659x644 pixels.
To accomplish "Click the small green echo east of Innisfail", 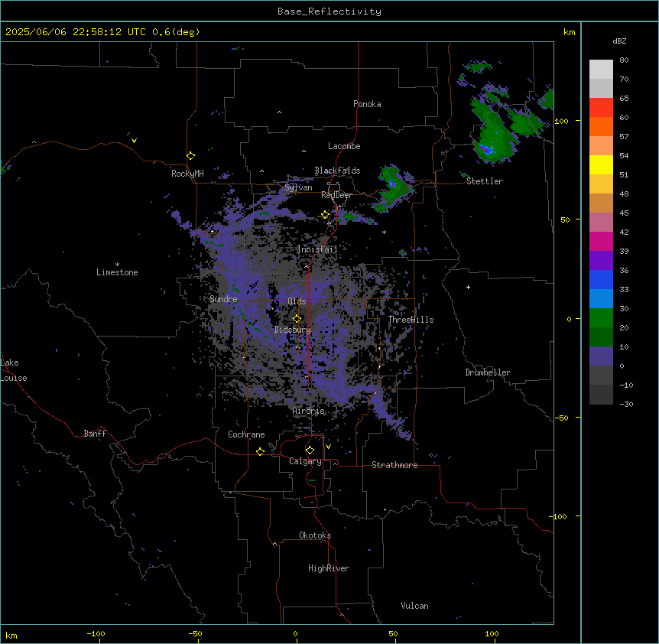I will coord(403,252).
